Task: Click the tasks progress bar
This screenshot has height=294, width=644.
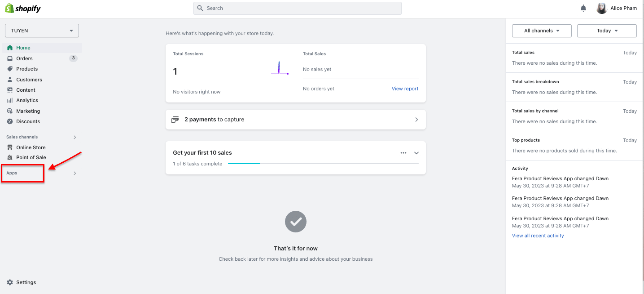Action: pos(323,164)
